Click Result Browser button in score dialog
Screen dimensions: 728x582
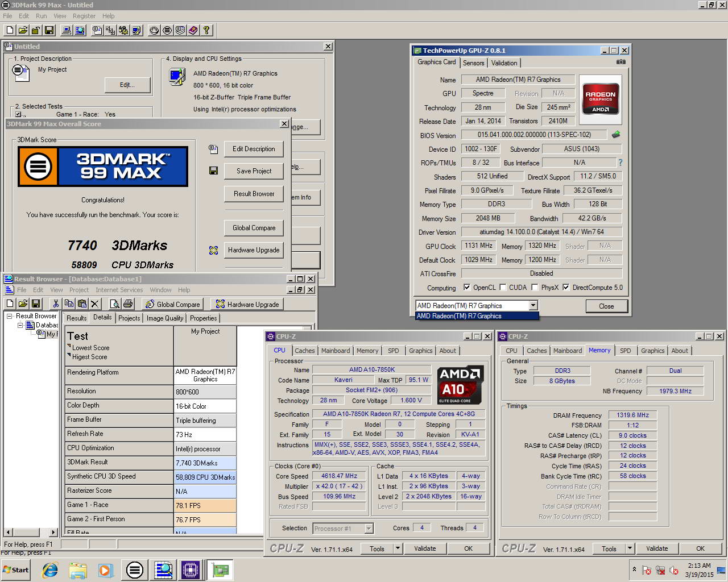(x=254, y=194)
